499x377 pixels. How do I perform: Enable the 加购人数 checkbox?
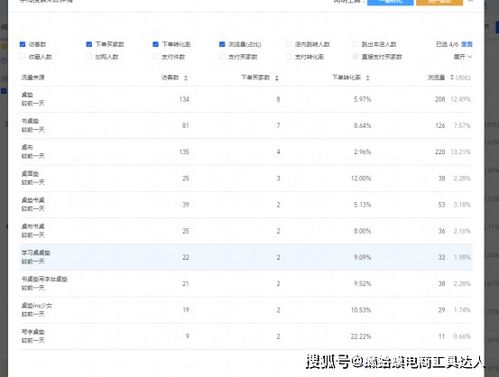click(89, 57)
